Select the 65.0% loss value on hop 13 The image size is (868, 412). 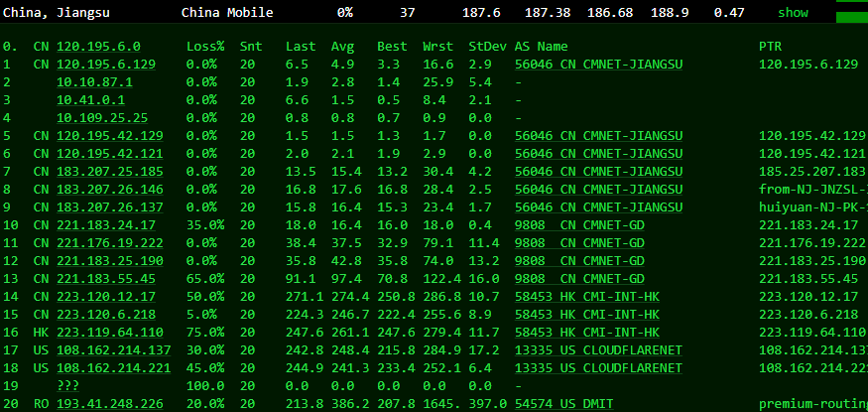pos(205,279)
